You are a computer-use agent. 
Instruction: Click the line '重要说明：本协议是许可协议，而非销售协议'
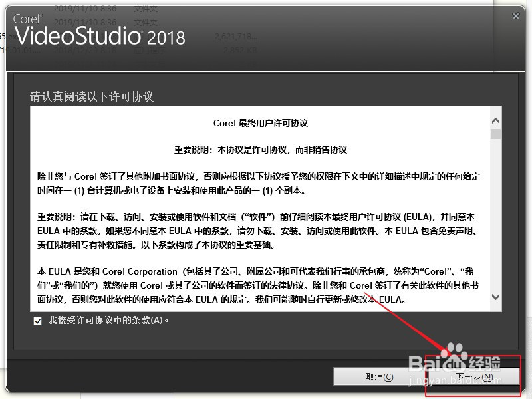(260, 150)
